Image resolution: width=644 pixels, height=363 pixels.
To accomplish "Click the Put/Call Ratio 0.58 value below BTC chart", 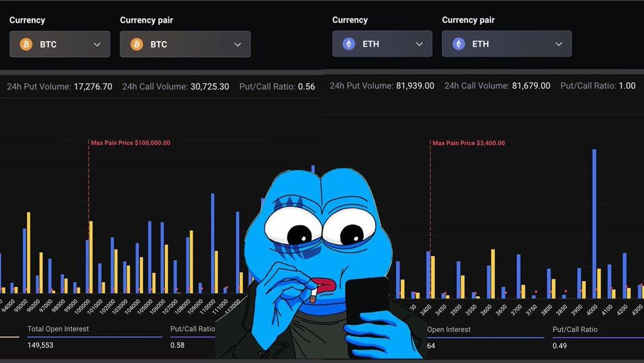I will click(x=178, y=345).
